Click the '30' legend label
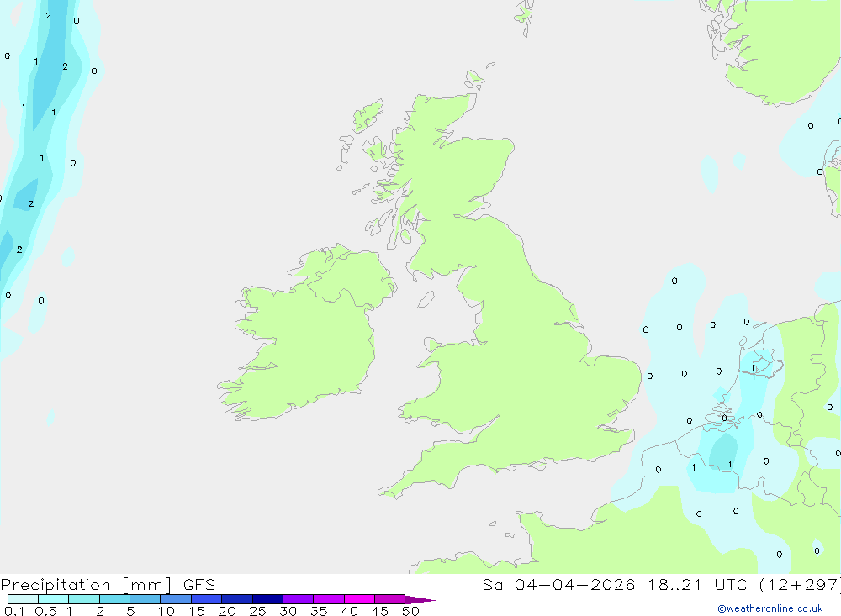This screenshot has width=841, height=616. coord(288,611)
